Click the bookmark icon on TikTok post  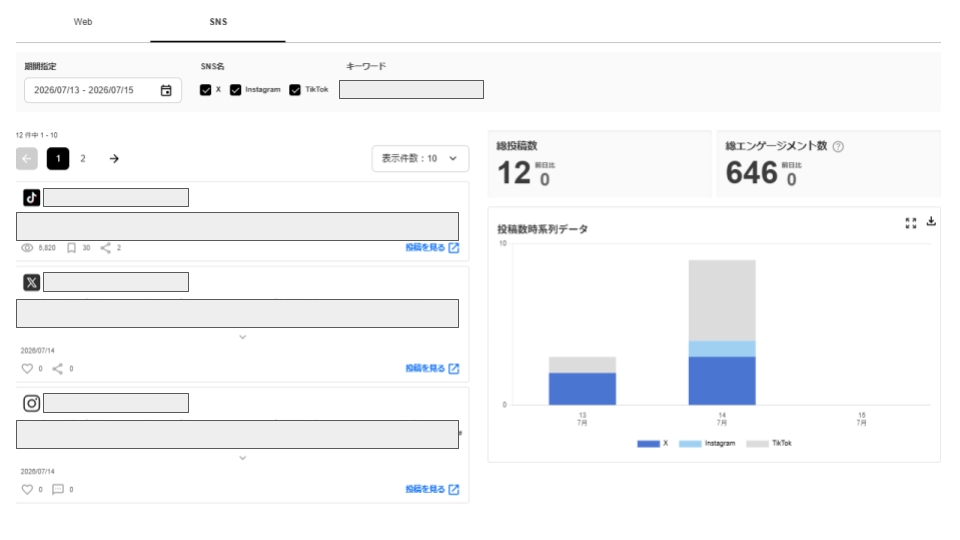[72, 248]
